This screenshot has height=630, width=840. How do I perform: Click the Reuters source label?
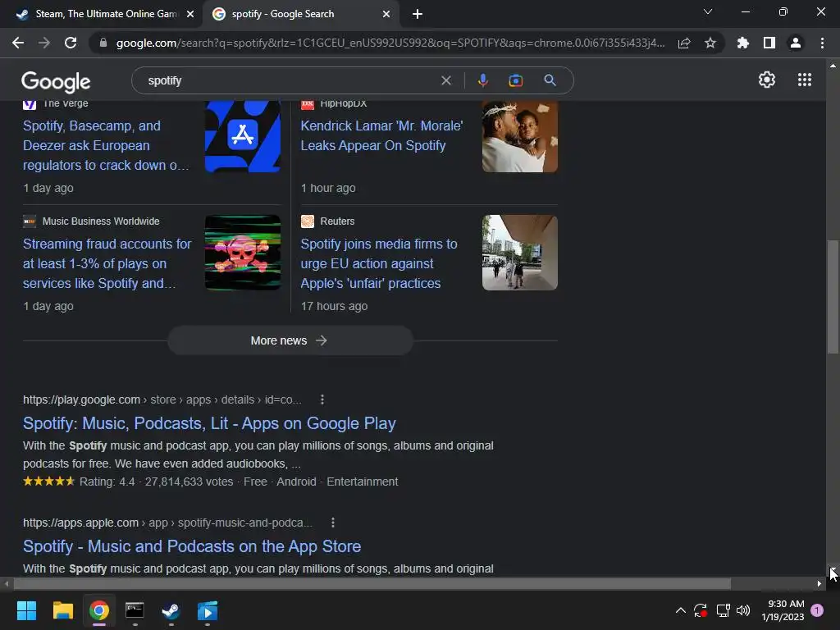pos(337,221)
